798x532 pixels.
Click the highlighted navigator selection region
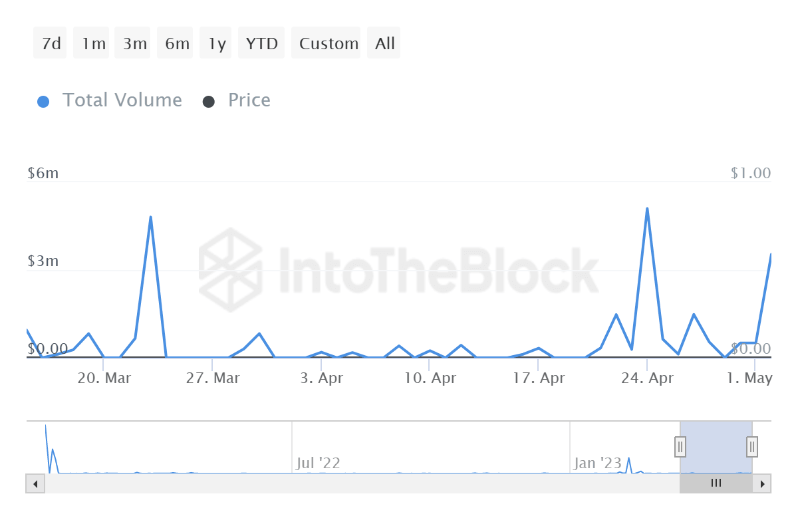click(715, 447)
